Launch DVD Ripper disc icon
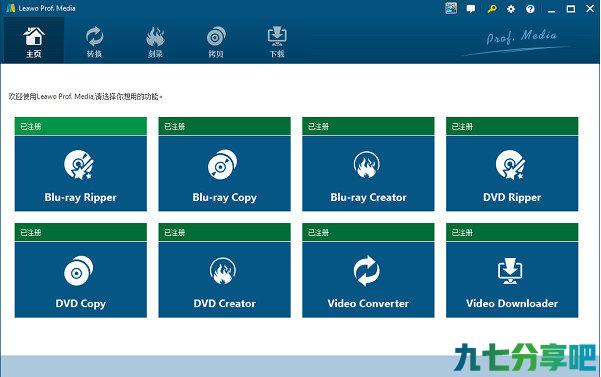601x377 pixels. [510, 165]
